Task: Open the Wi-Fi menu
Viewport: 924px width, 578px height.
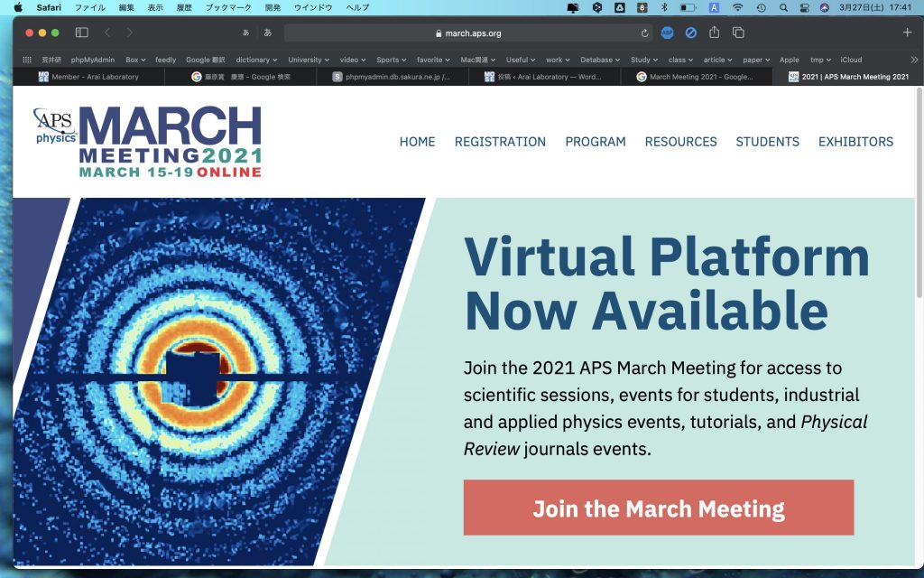Action: point(738,7)
